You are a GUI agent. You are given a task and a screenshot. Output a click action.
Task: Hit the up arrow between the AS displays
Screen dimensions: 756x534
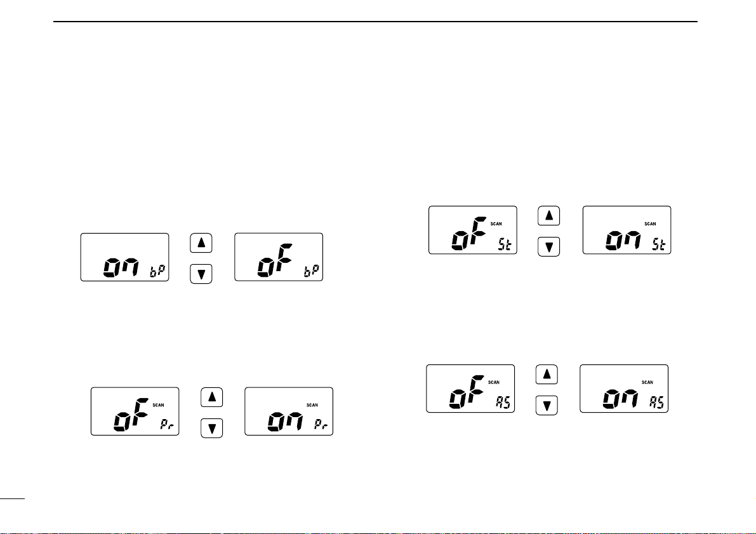click(547, 375)
